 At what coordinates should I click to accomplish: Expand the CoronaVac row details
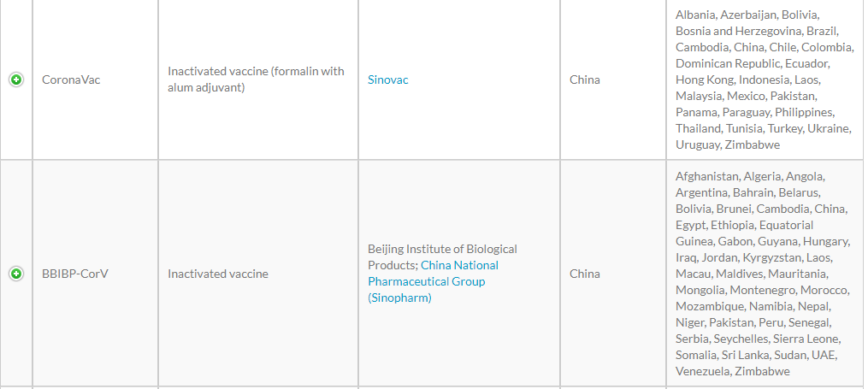tap(16, 80)
